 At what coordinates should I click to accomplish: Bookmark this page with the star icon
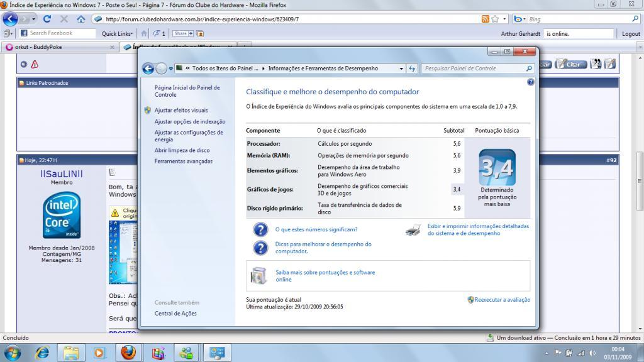(496, 19)
